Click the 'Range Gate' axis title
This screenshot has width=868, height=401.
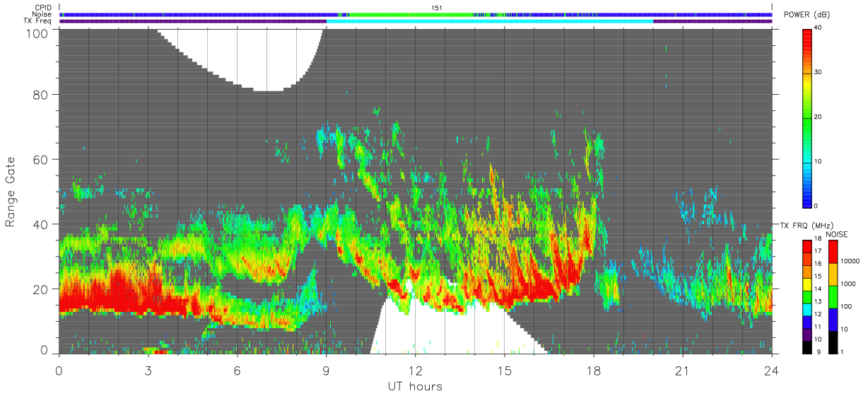pos(11,192)
